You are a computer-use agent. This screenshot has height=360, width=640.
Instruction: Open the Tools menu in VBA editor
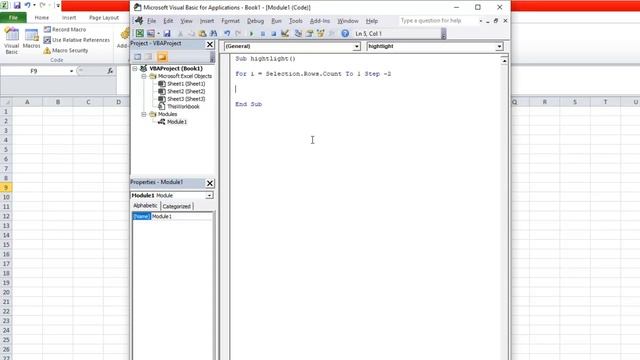click(x=296, y=21)
